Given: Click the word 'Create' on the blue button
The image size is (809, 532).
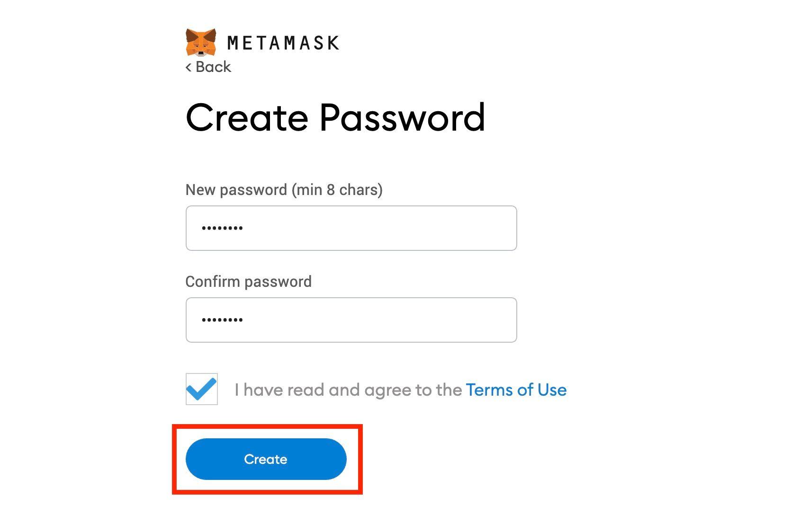Looking at the screenshot, I should [x=266, y=459].
